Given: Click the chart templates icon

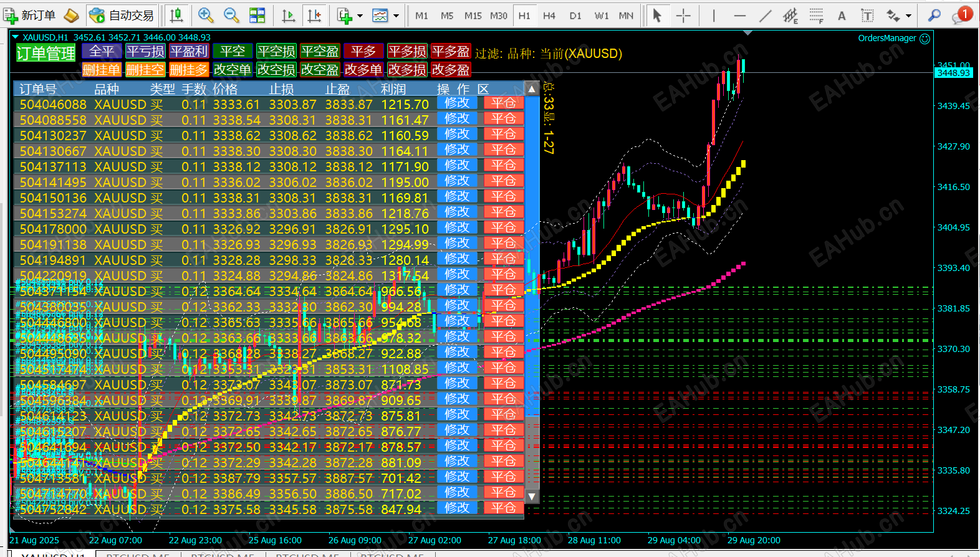Looking at the screenshot, I should coord(380,15).
